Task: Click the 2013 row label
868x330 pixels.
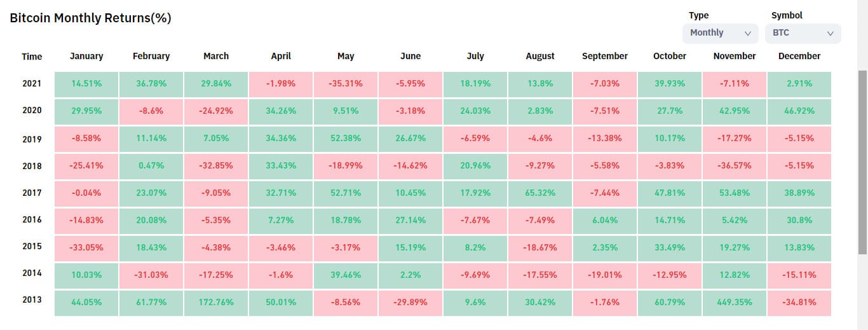Action: 32,299
